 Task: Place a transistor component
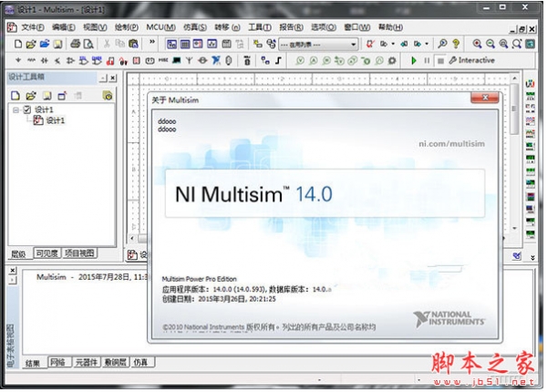[x=57, y=60]
